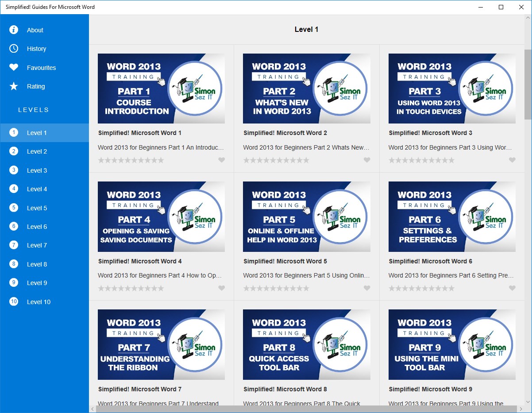
Task: Click the number 9 circle icon for Level 9
Action: pyautogui.click(x=14, y=282)
